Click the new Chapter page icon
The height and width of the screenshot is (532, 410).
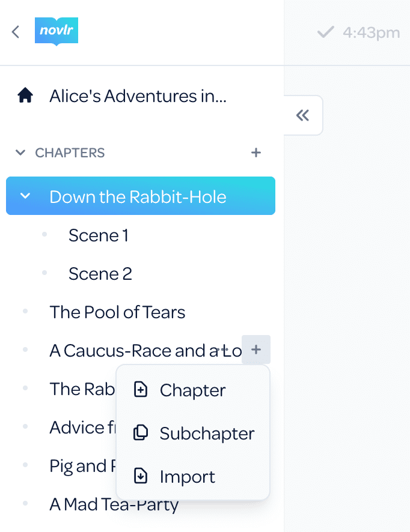pos(140,389)
